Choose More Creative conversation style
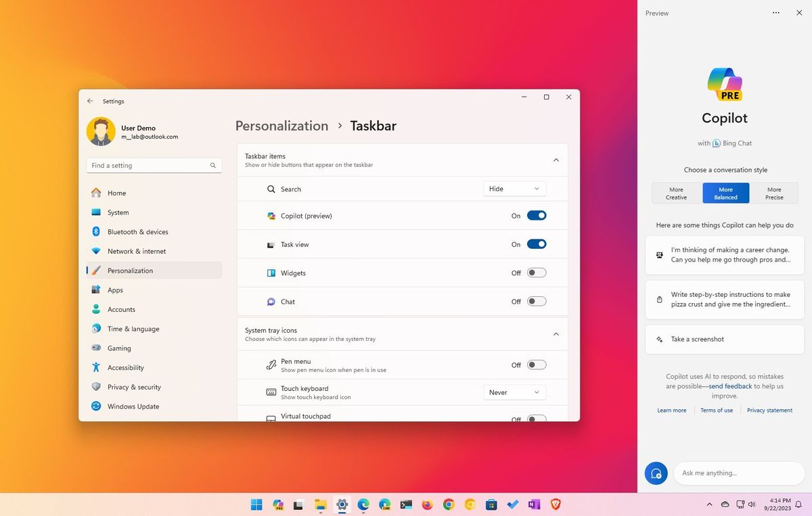Viewport: 812px width, 516px height. (x=677, y=193)
